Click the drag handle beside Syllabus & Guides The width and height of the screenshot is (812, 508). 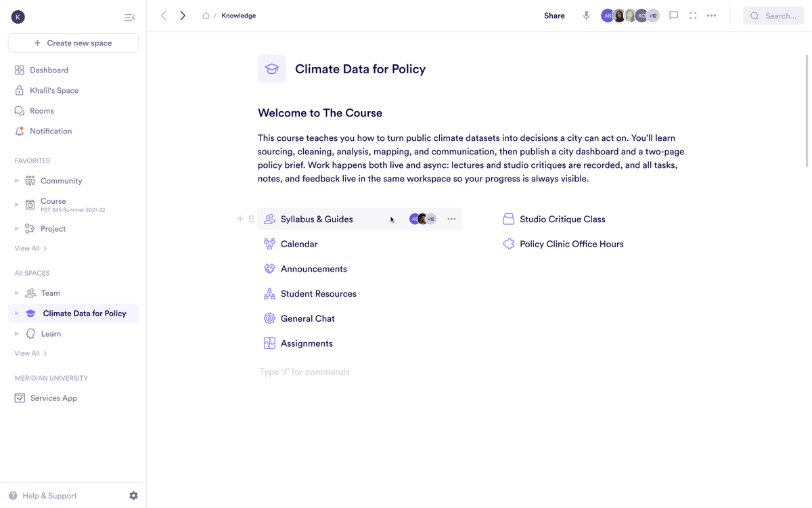pyautogui.click(x=252, y=219)
